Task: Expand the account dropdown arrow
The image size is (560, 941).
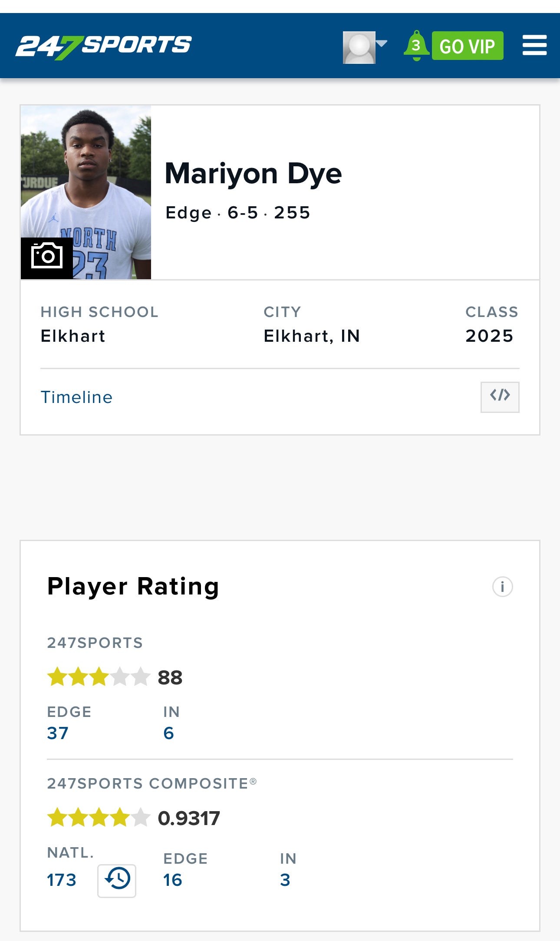Action: (381, 43)
